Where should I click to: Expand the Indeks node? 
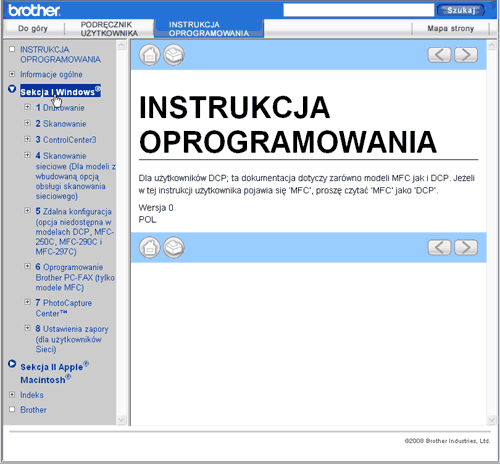click(12, 394)
